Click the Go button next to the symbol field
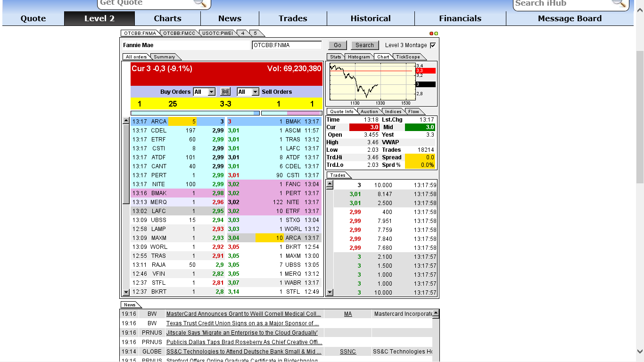This screenshot has width=644, height=362. [x=338, y=45]
